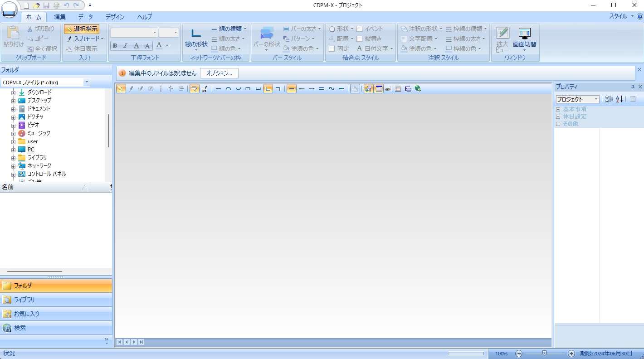Open the CDPM-X file type dropdown
644x359 pixels.
[87, 82]
